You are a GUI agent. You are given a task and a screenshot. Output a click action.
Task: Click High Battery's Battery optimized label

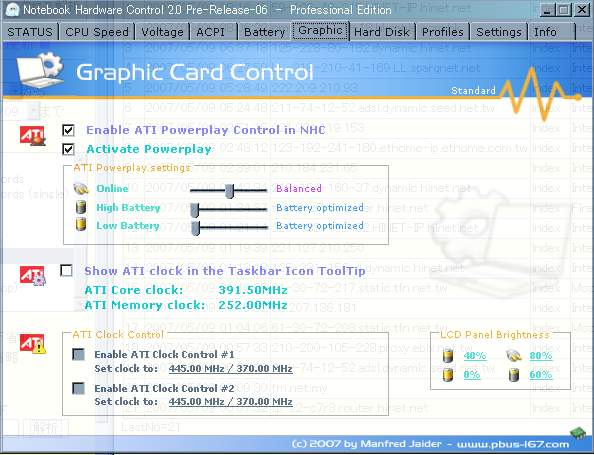pyautogui.click(x=320, y=208)
